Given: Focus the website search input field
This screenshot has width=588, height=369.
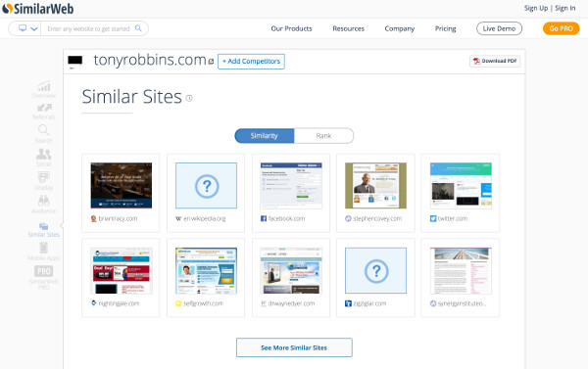Looking at the screenshot, I should [88, 28].
